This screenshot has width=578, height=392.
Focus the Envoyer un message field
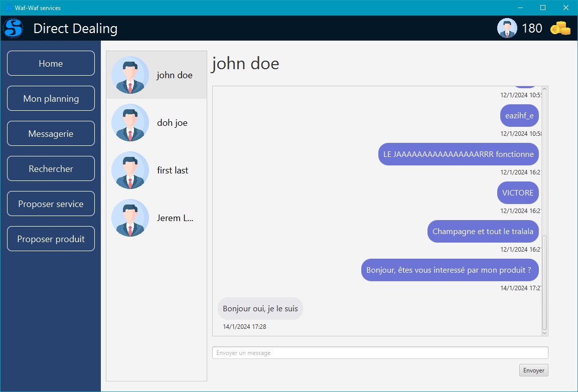tap(380, 353)
